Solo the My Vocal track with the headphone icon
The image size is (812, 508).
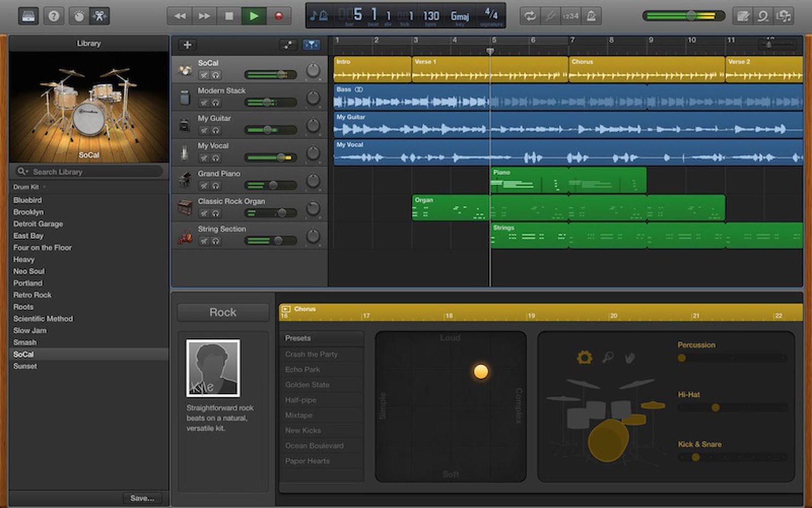click(216, 158)
